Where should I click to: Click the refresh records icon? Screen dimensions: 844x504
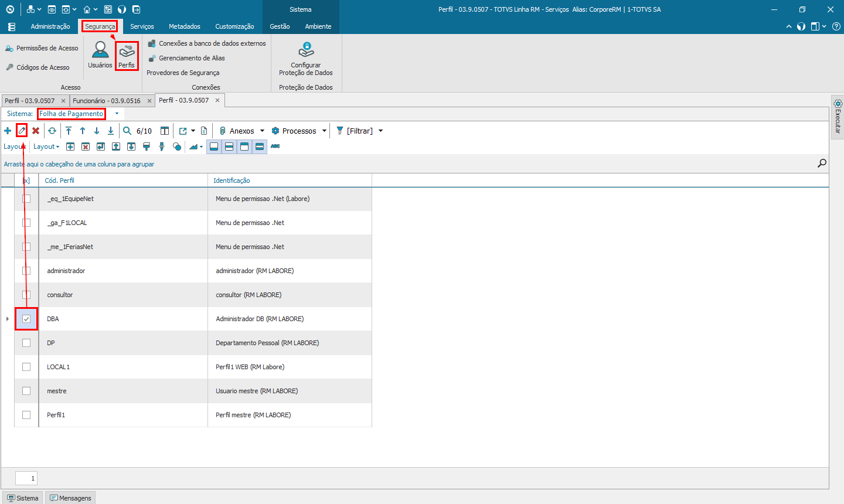pos(52,131)
